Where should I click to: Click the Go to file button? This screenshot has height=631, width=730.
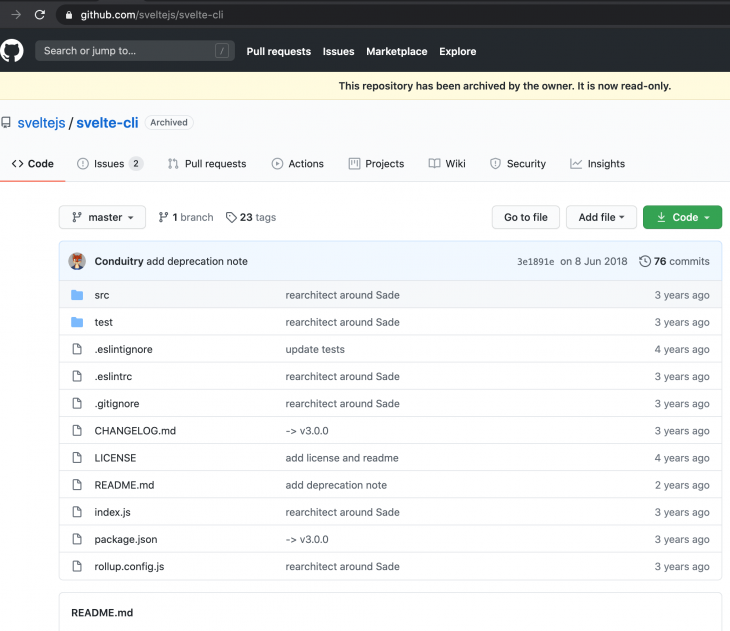[x=526, y=217]
